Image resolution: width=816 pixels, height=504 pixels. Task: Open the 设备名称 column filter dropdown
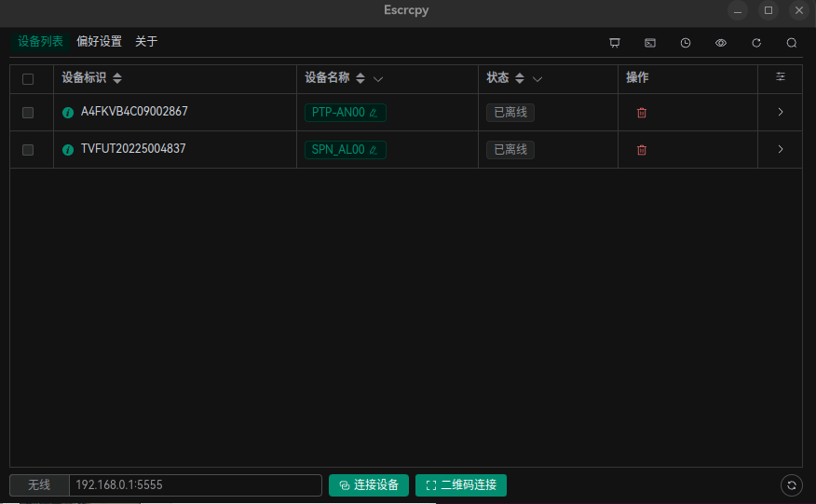[378, 79]
